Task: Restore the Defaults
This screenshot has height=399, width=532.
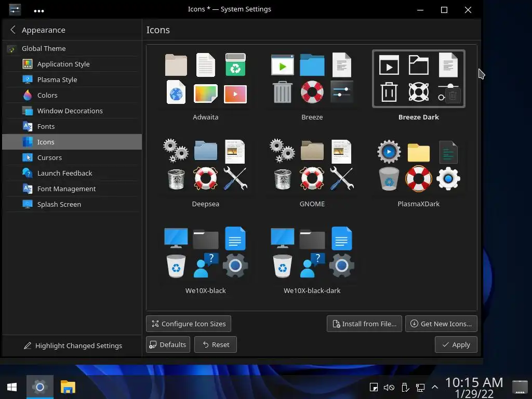Action: (168, 344)
